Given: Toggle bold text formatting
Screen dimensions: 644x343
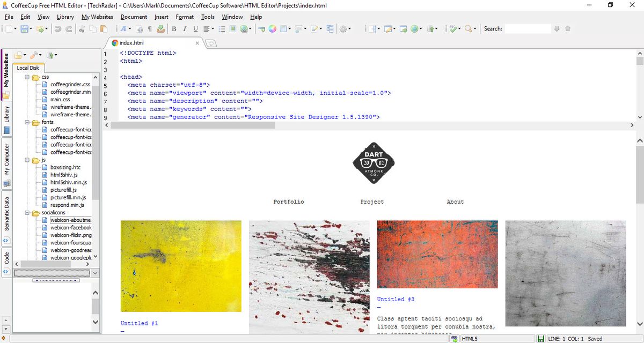Looking at the screenshot, I should coord(174,28).
